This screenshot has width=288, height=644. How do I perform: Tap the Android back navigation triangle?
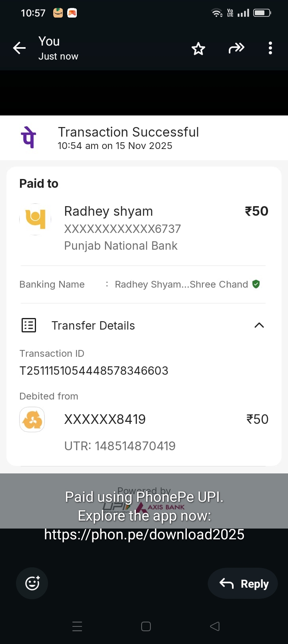click(x=215, y=626)
